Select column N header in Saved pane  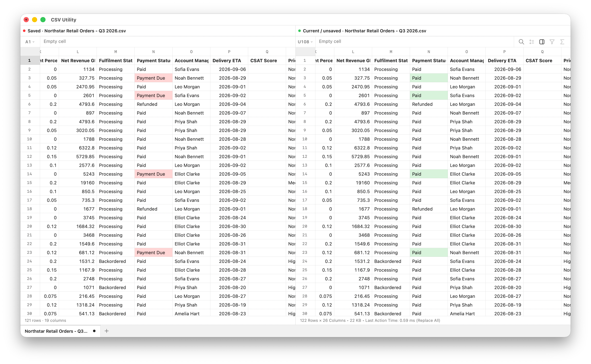tap(153, 52)
